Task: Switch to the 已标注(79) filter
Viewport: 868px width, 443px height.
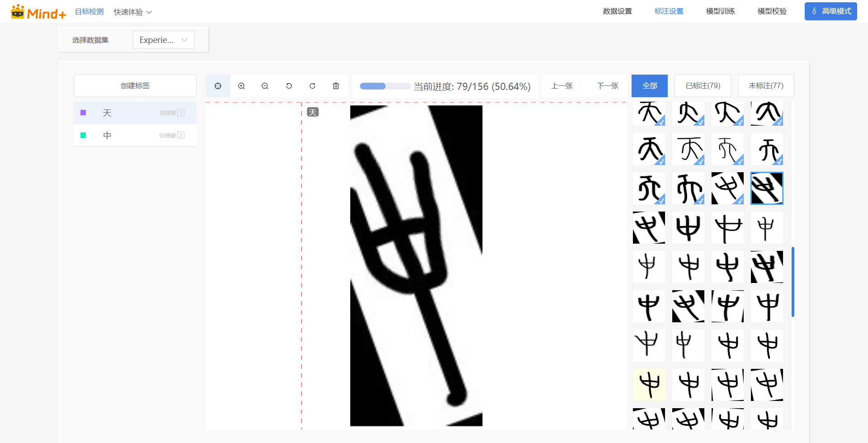Action: pos(702,85)
